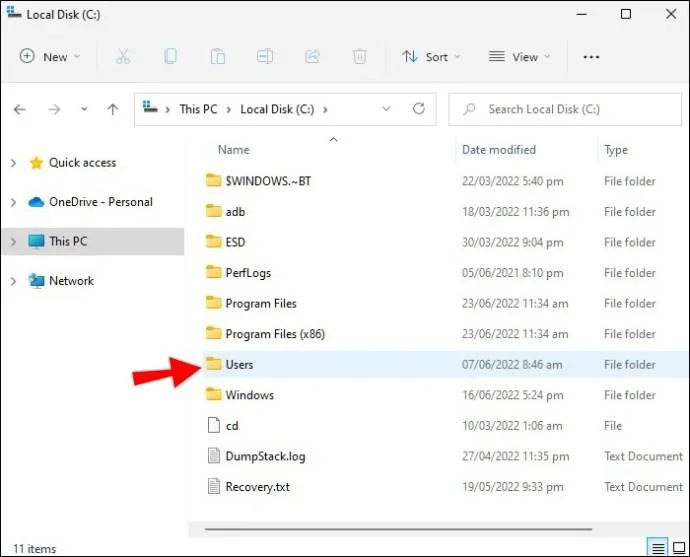Screen dimensions: 690x557
Task: Open the Sort dropdown
Action: tap(431, 57)
